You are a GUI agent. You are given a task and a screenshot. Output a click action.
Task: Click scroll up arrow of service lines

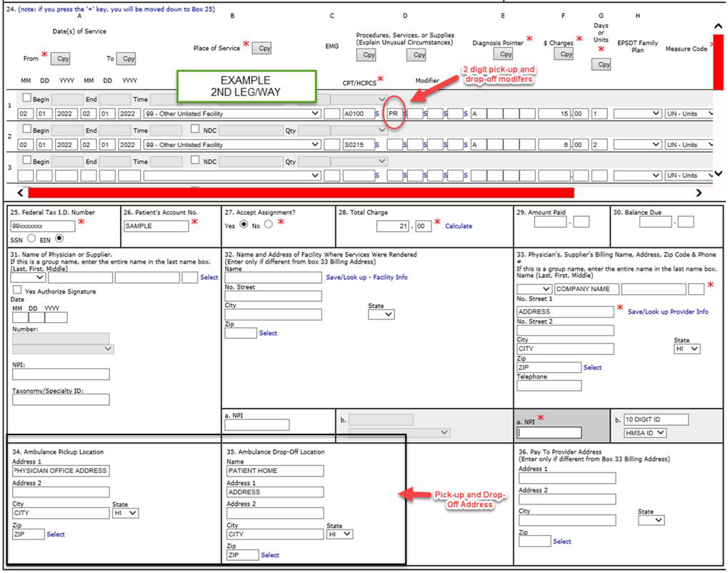point(718,27)
